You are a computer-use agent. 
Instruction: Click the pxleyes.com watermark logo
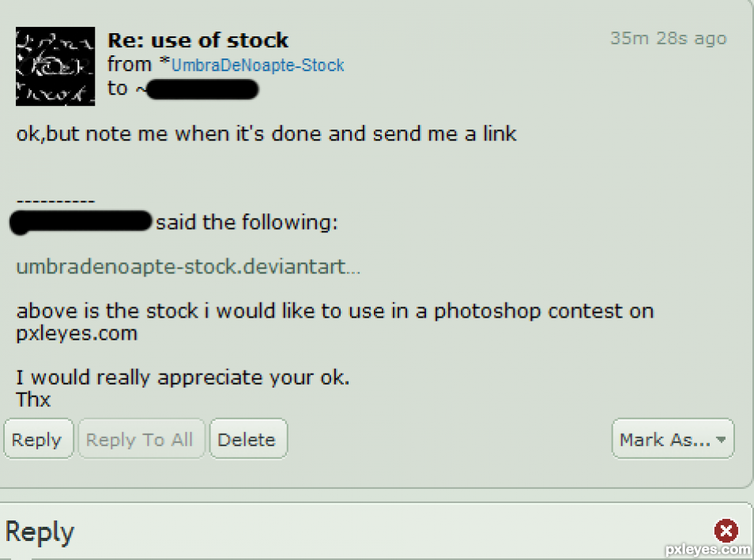coord(708,550)
